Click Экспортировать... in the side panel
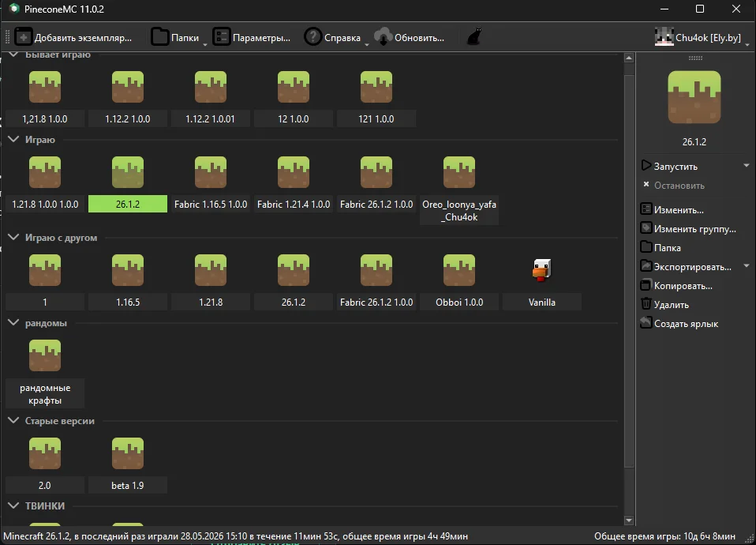756x545 pixels. tap(686, 267)
